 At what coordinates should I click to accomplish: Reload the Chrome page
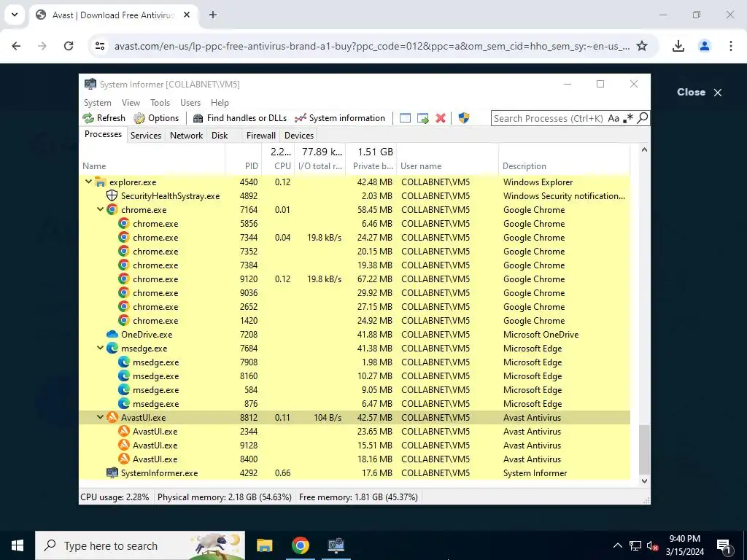pyautogui.click(x=69, y=46)
